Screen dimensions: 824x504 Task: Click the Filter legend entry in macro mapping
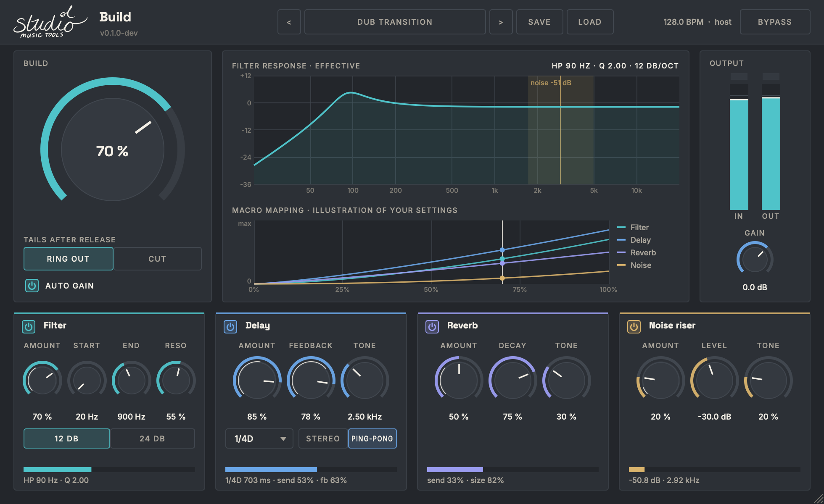pos(633,227)
